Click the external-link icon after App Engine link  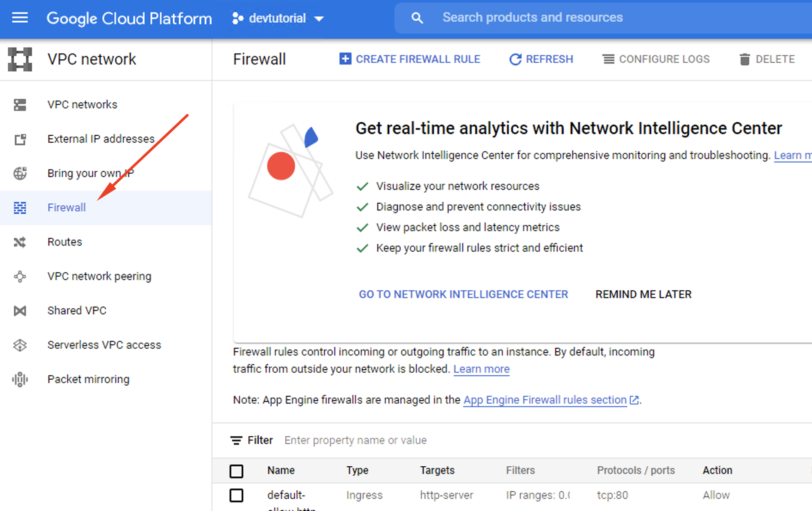(634, 400)
